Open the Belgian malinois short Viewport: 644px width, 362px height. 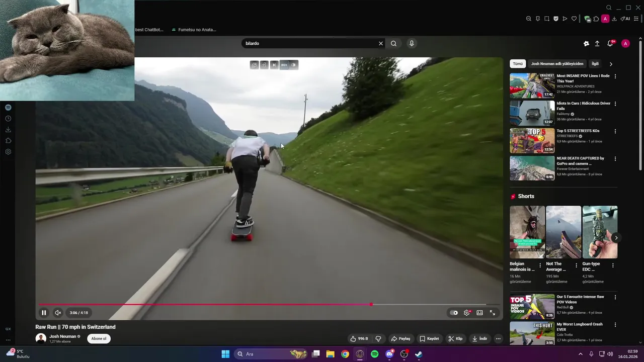pyautogui.click(x=527, y=232)
